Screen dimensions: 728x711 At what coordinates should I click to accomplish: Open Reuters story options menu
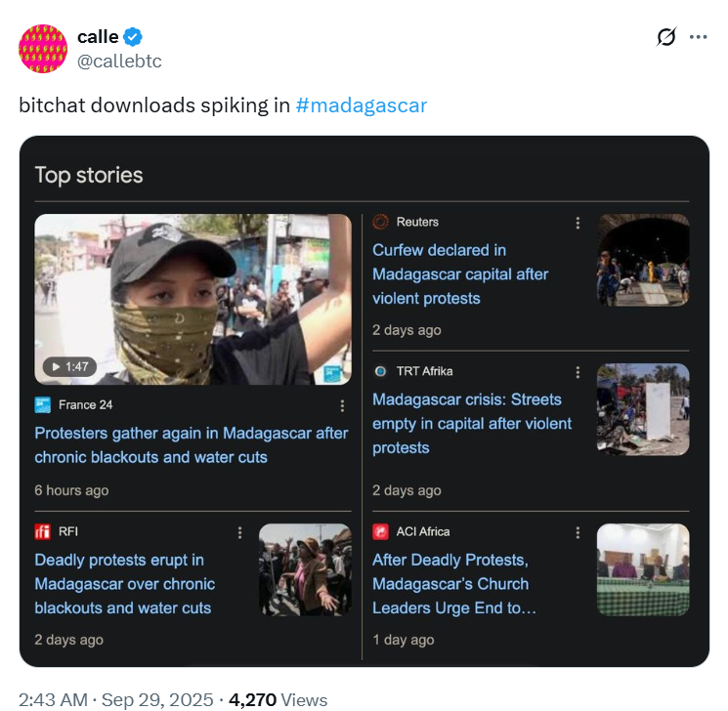pos(578,223)
